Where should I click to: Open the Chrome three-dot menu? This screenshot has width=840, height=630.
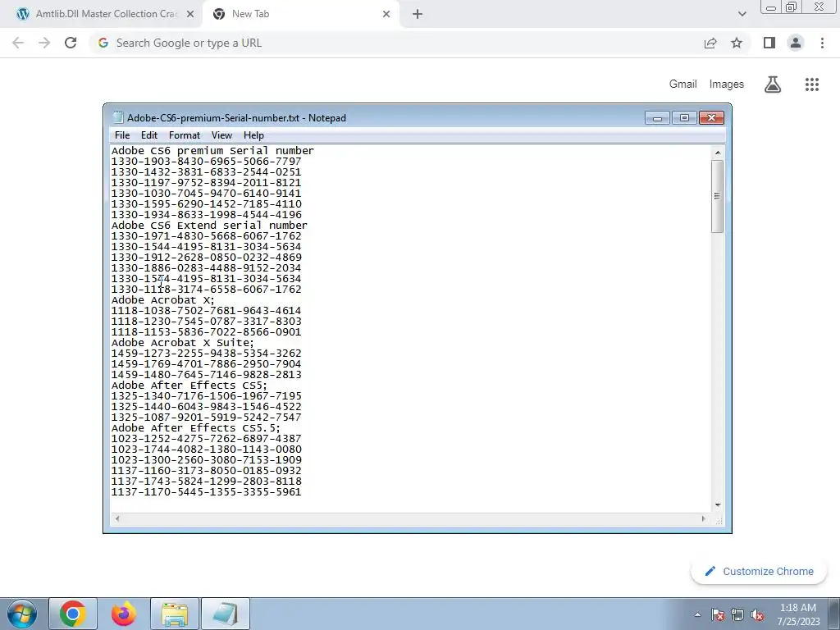[822, 43]
